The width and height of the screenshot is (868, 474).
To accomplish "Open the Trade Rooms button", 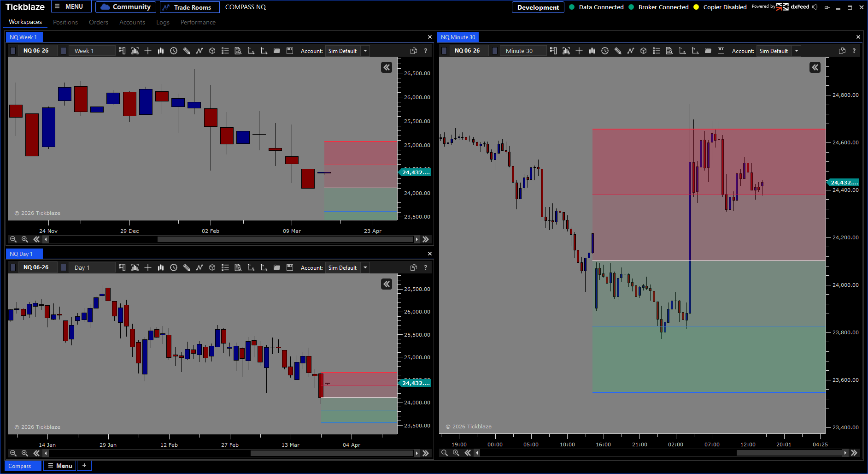I will click(x=189, y=7).
